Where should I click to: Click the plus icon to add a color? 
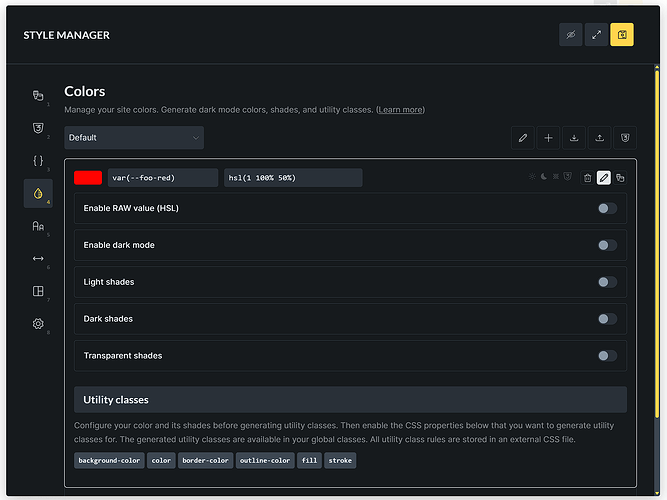pyautogui.click(x=548, y=137)
